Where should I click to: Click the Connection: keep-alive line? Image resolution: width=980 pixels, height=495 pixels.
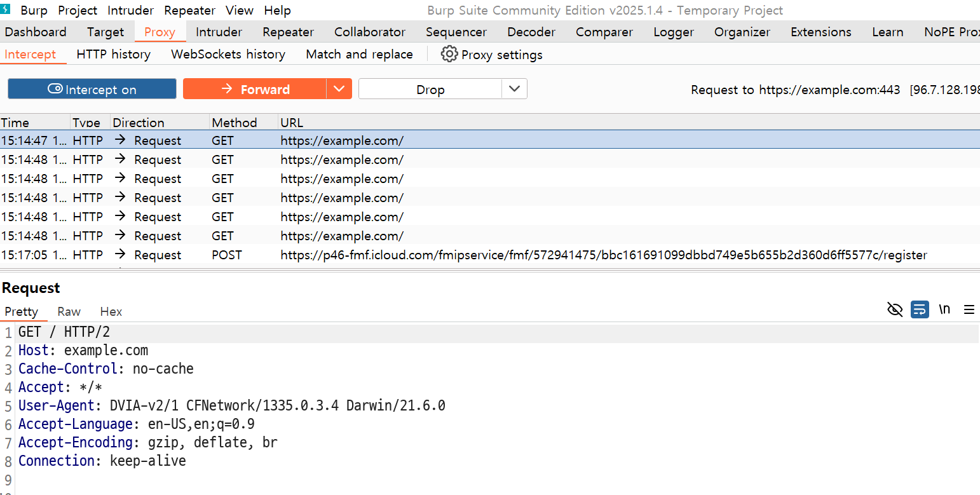(x=102, y=461)
